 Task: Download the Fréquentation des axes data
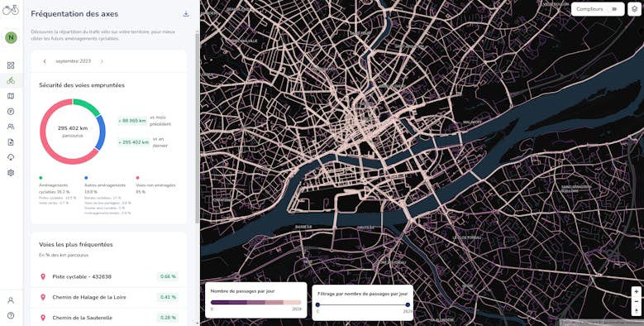(186, 14)
